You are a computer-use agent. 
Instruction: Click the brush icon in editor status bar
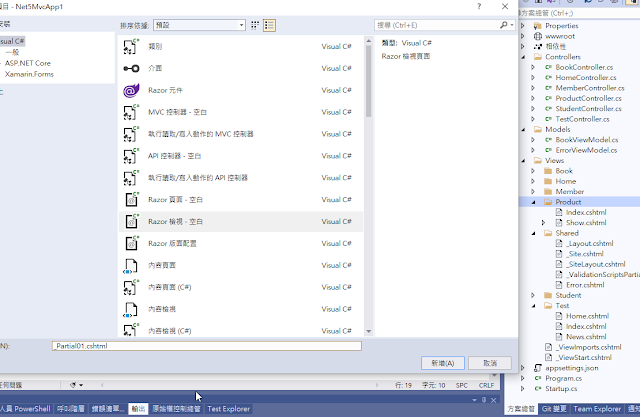[x=73, y=385]
